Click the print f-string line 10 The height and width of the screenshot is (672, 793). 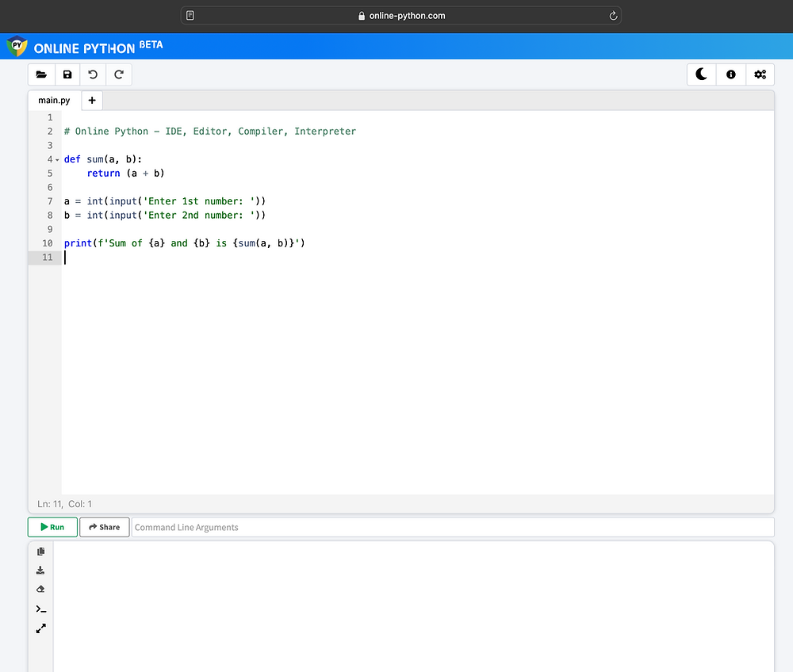pyautogui.click(x=184, y=243)
